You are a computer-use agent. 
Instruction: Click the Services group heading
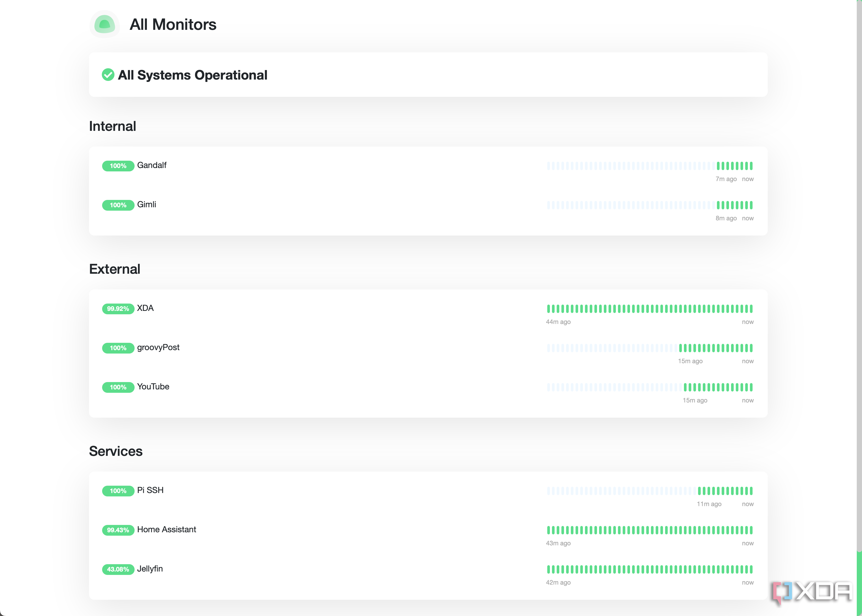pyautogui.click(x=116, y=451)
